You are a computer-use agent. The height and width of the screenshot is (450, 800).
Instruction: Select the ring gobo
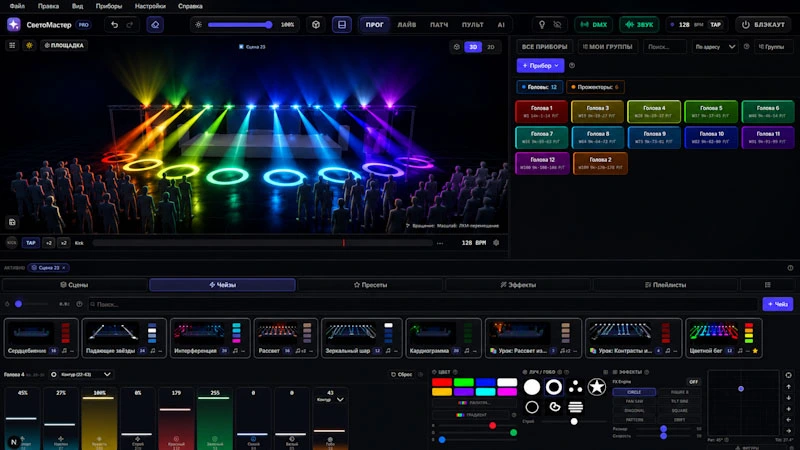pos(554,387)
